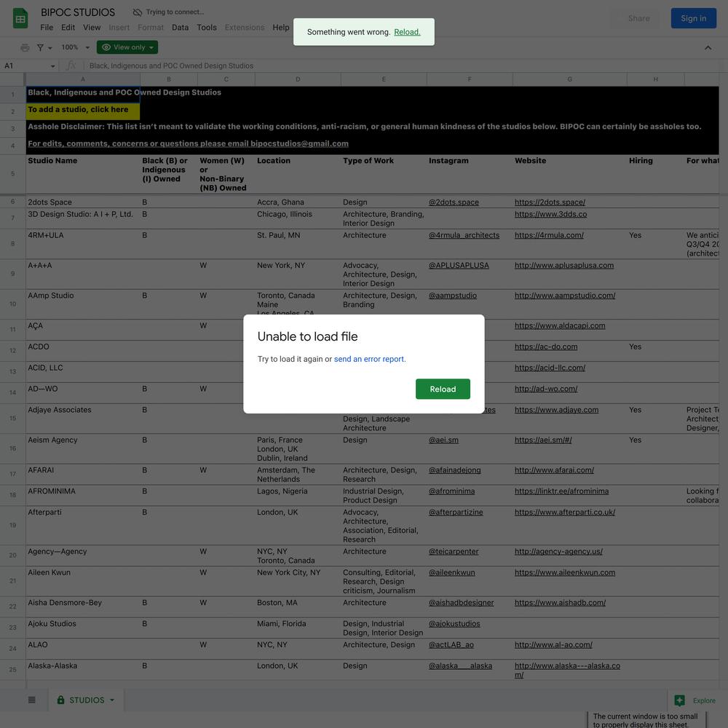Open the STUDIOS sheet tab menu arrow
The width and height of the screenshot is (728, 728).
coord(112,700)
